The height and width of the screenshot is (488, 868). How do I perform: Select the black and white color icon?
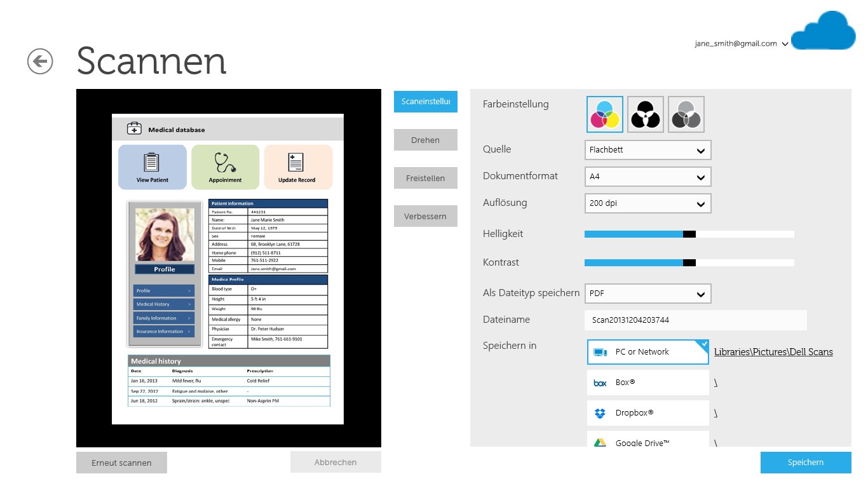646,114
